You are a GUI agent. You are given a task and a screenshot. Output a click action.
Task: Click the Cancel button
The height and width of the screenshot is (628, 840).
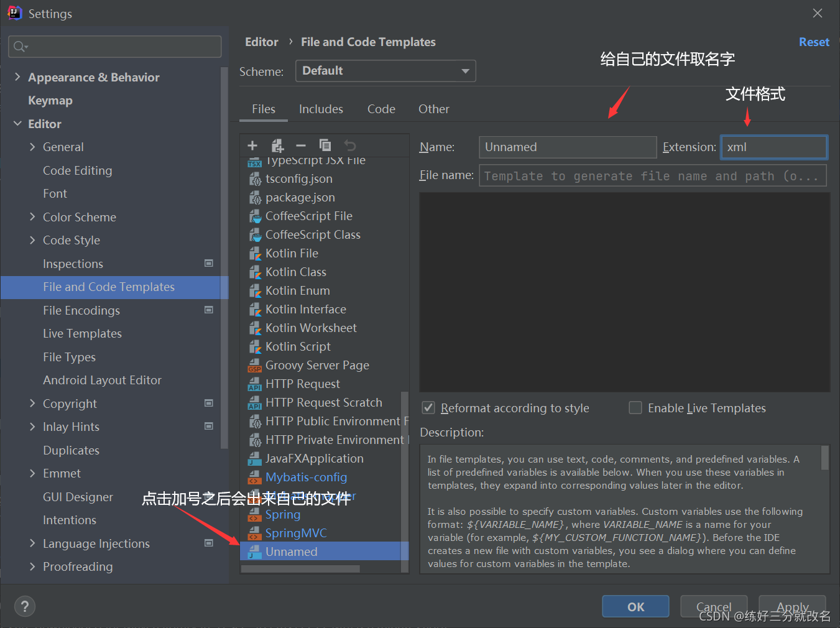[x=714, y=607]
